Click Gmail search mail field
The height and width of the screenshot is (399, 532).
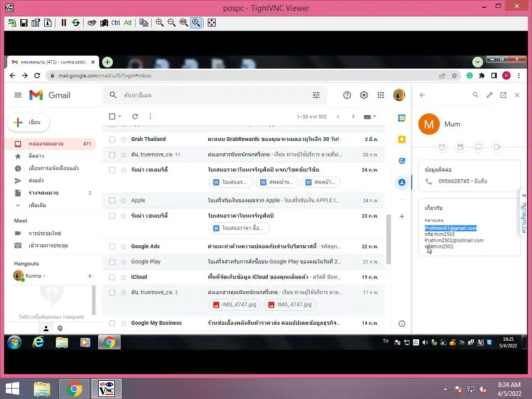tap(216, 95)
